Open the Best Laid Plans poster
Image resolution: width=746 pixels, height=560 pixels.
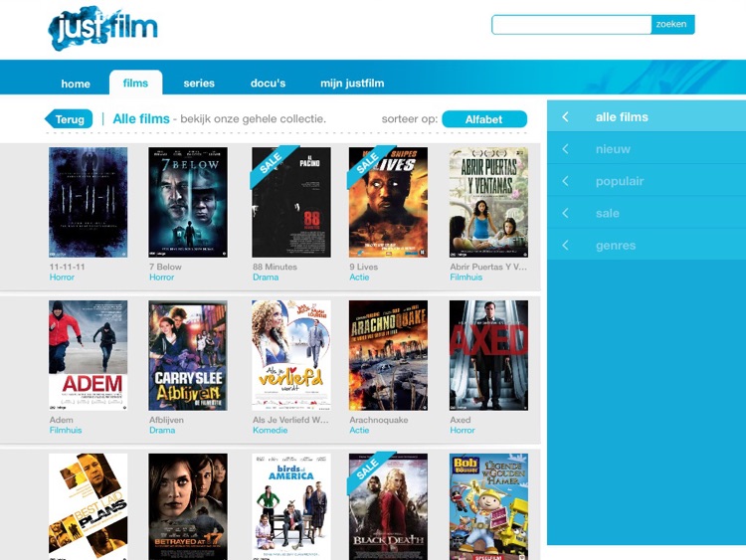tap(88, 506)
